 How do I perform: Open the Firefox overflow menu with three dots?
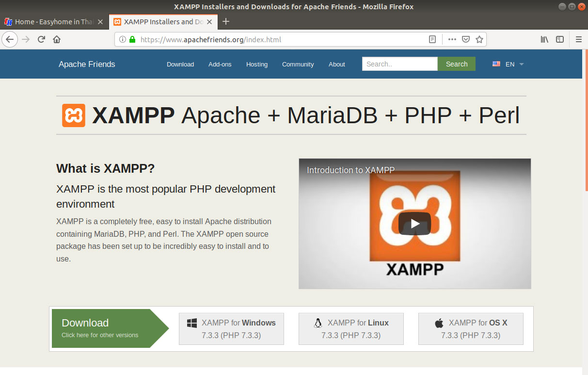452,39
